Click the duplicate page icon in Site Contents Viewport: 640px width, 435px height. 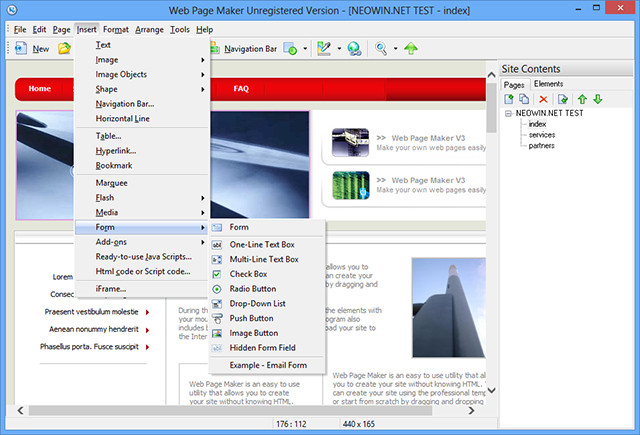524,99
